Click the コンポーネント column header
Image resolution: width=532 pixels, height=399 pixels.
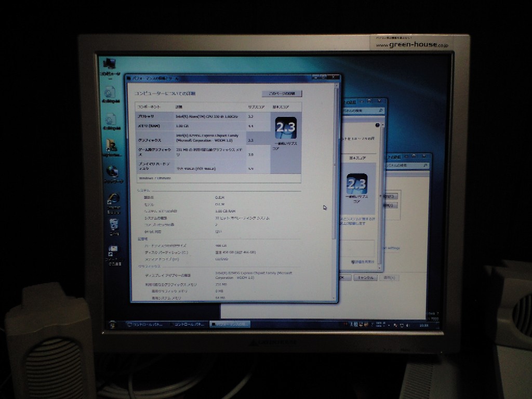149,107
